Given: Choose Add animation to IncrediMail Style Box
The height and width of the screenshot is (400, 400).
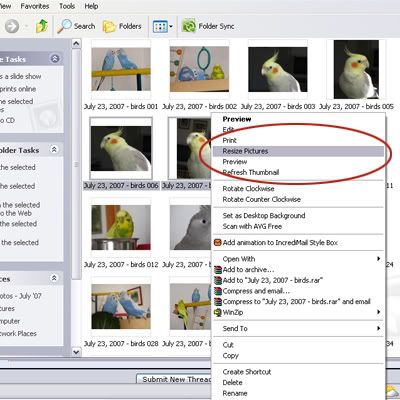Looking at the screenshot, I should (x=298, y=242).
